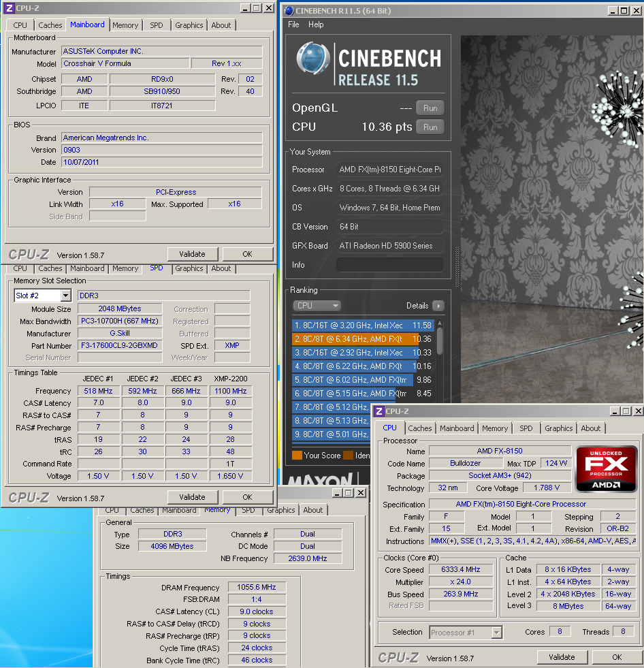Click Core Voltage 1.788 V value
The height and width of the screenshot is (668, 644).
pyautogui.click(x=547, y=488)
